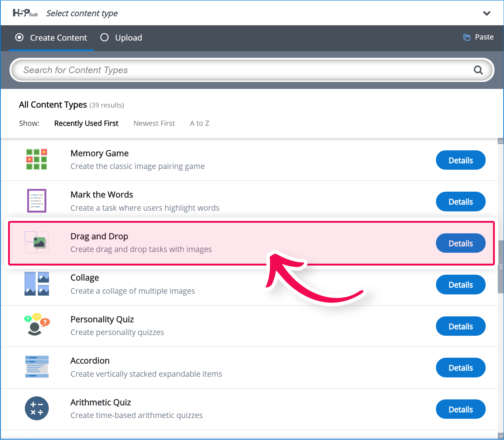Click the Paste clipboard icon

467,37
